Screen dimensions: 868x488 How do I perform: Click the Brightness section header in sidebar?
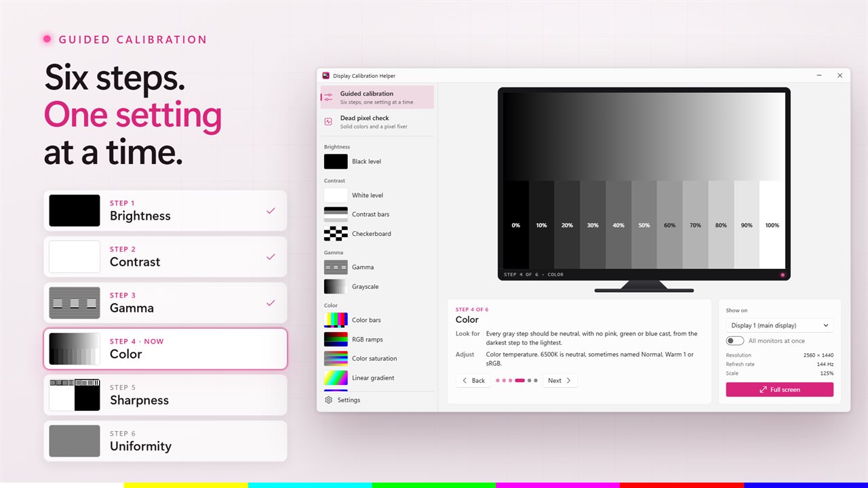tap(337, 147)
